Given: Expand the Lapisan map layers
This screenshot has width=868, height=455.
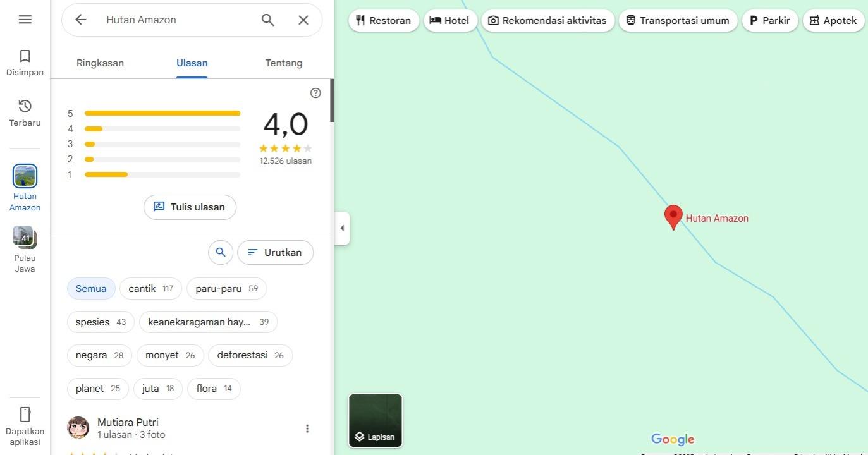Looking at the screenshot, I should (x=376, y=420).
